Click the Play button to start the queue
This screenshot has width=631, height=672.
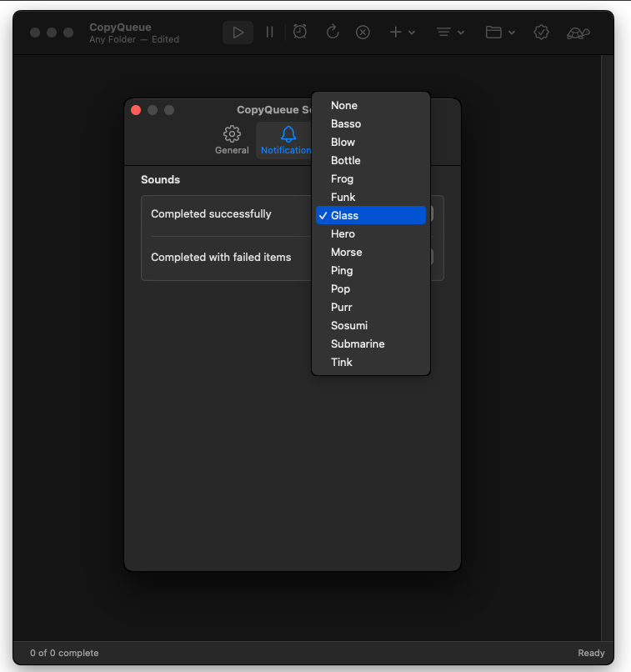coord(238,33)
